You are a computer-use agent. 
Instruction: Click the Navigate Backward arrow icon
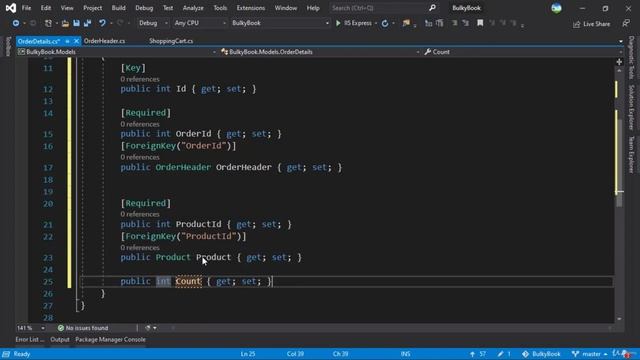click(16, 23)
